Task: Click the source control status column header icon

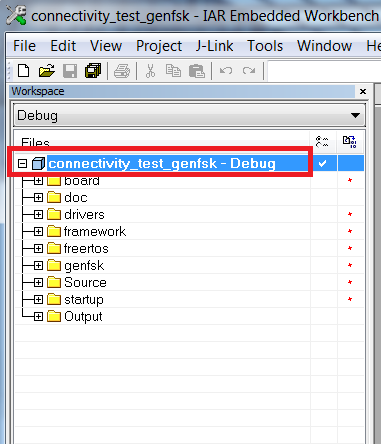Action: point(350,142)
